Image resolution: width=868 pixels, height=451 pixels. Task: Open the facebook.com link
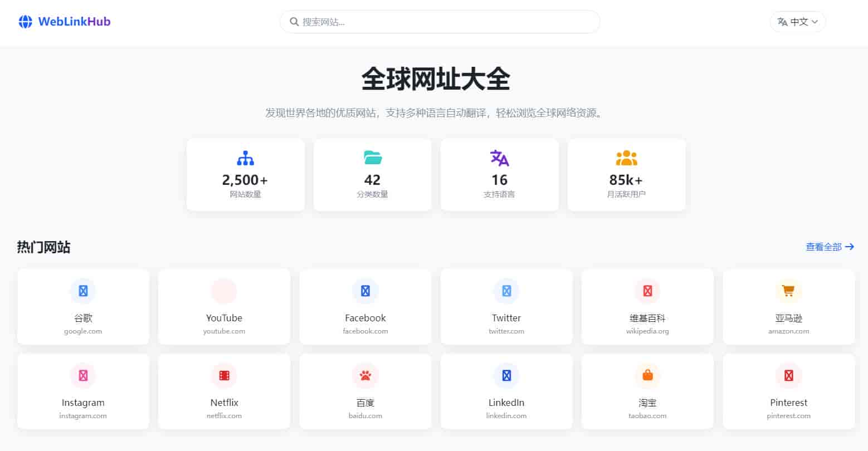[x=365, y=331]
